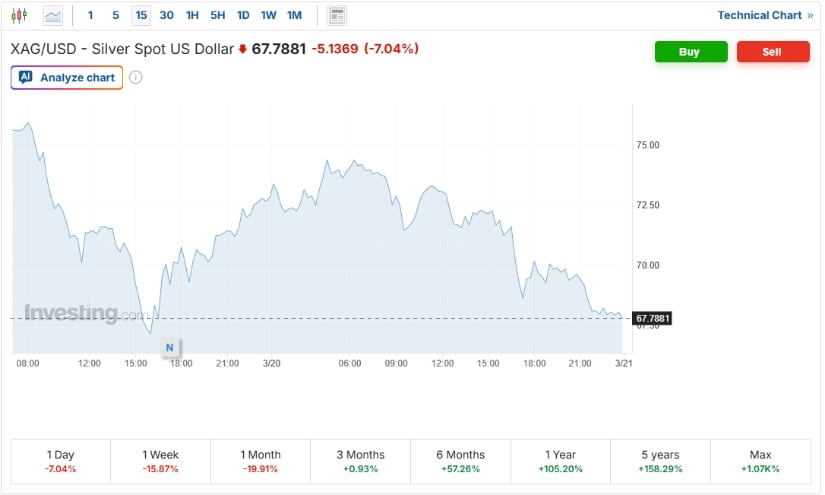Set the interval to 1 minute
The height and width of the screenshot is (495, 825).
[x=91, y=15]
